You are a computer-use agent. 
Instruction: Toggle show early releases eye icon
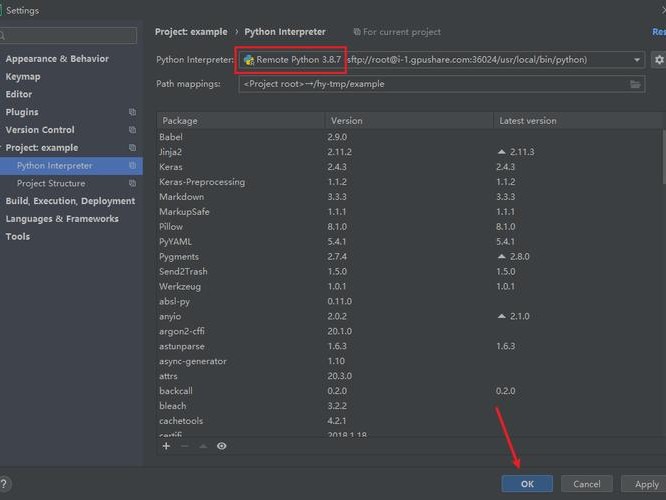tap(221, 446)
